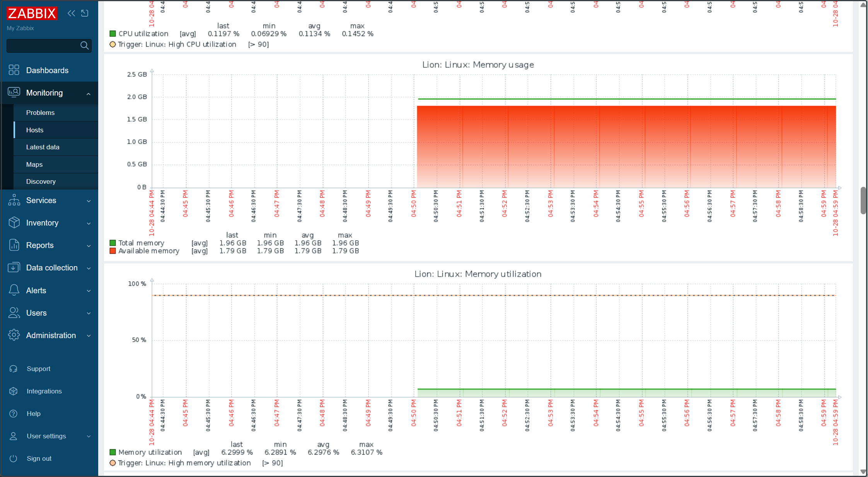Click the Support headset icon

pos(14,369)
